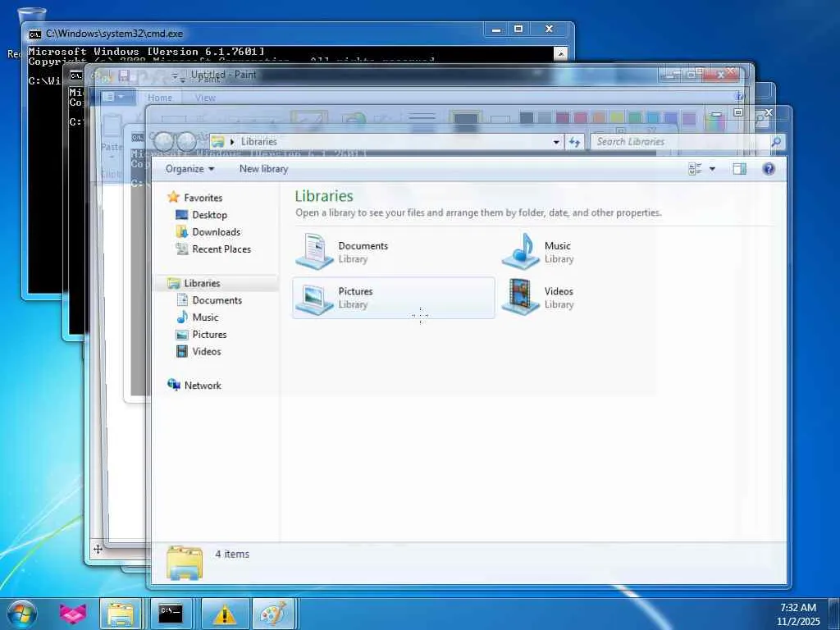The width and height of the screenshot is (840, 630).
Task: Click the Paint taskbar button
Action: click(273, 614)
